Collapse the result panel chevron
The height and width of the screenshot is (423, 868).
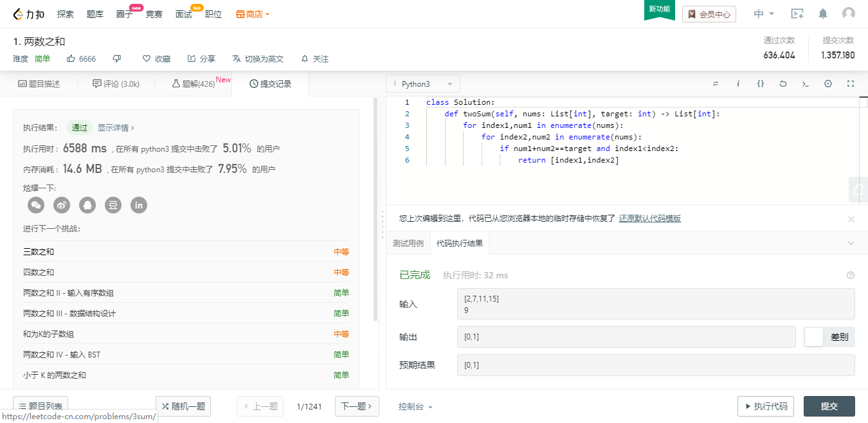pos(851,243)
